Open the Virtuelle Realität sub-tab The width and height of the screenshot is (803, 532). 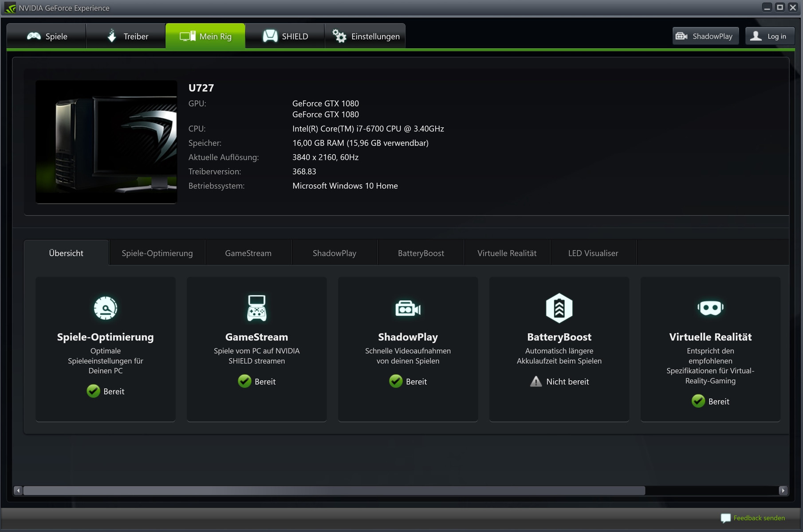(507, 253)
